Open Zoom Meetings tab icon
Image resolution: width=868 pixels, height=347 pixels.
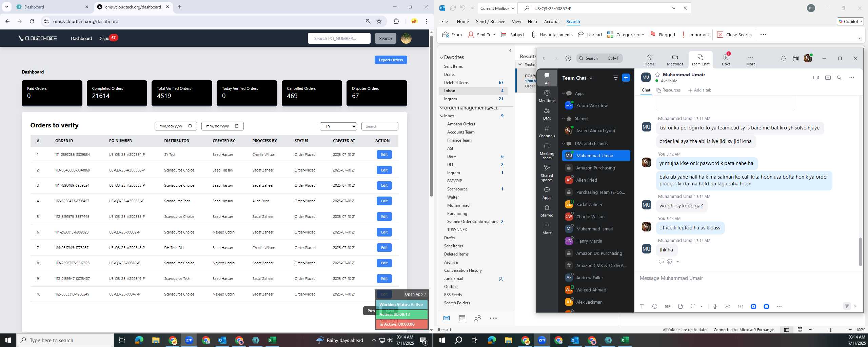(675, 60)
